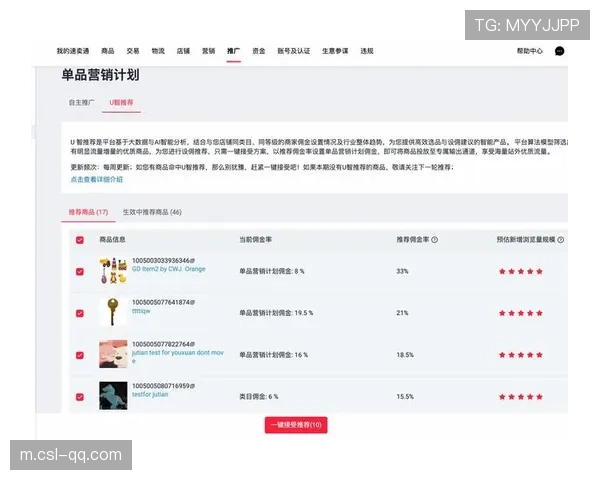Open ttttiqw product link
Screen dimensions: 600x480
[141, 311]
